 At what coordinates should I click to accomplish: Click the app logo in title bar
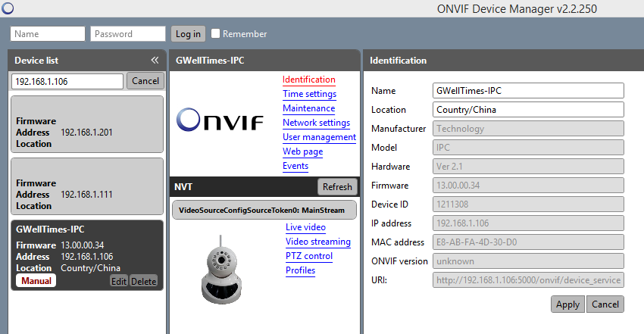(x=8, y=8)
